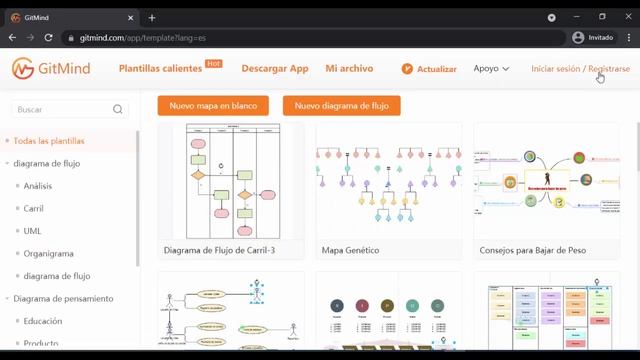
Task: Click the search magnifier icon
Action: click(118, 109)
